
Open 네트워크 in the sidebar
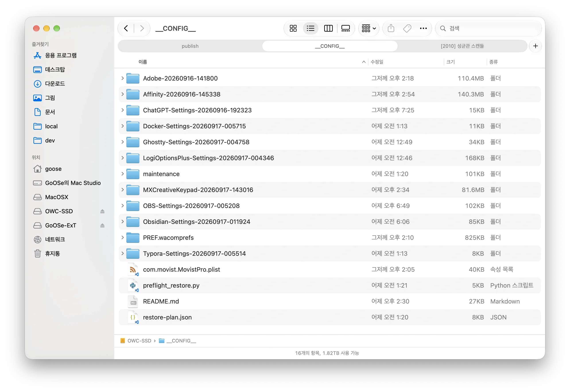(x=49, y=240)
